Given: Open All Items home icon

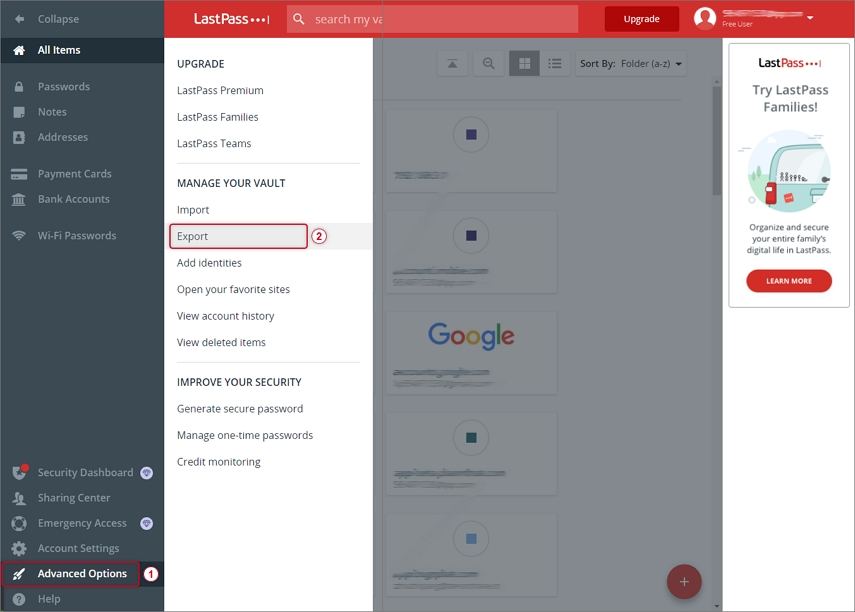Looking at the screenshot, I should [x=19, y=50].
